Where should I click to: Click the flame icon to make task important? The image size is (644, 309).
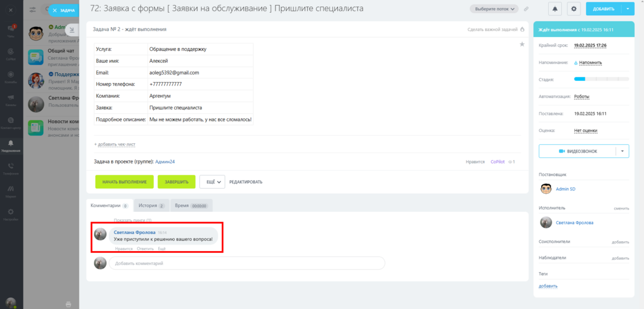[522, 30]
